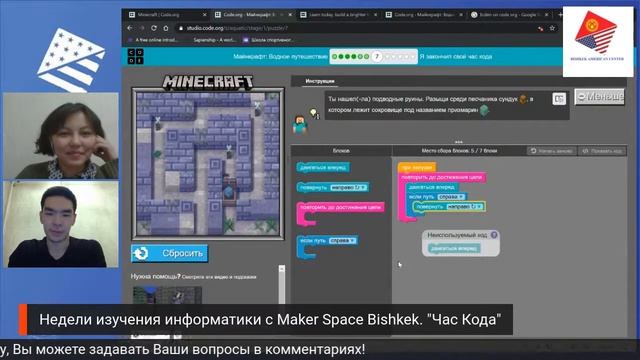Click the Меньше button to collapse instructions

(600, 97)
